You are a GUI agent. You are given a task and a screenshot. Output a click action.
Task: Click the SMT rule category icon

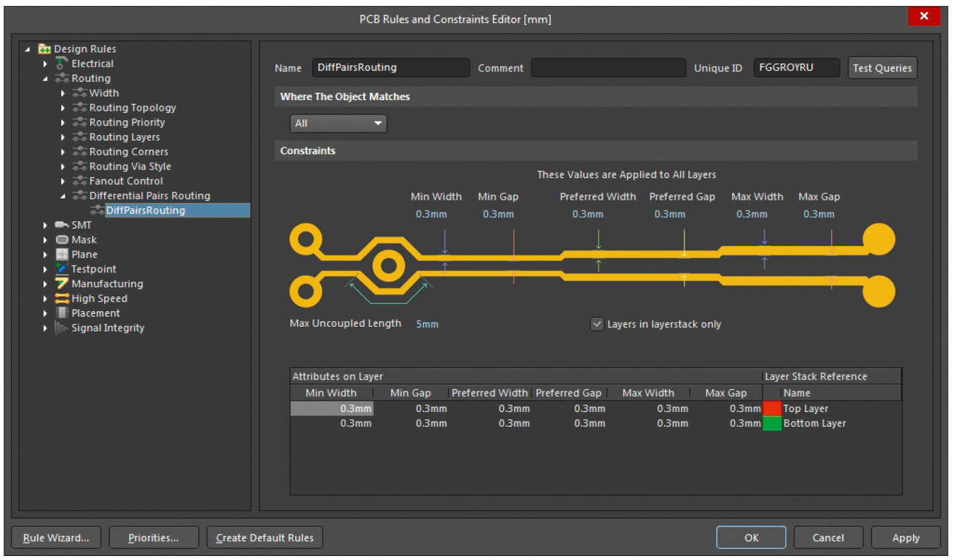(62, 225)
